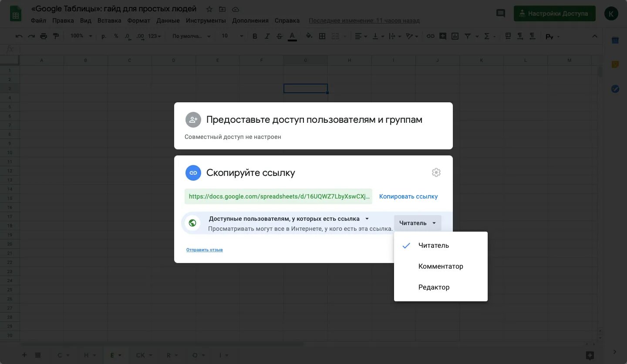Open the «123» number format dropdown
The width and height of the screenshot is (627, 364).
coord(155,36)
